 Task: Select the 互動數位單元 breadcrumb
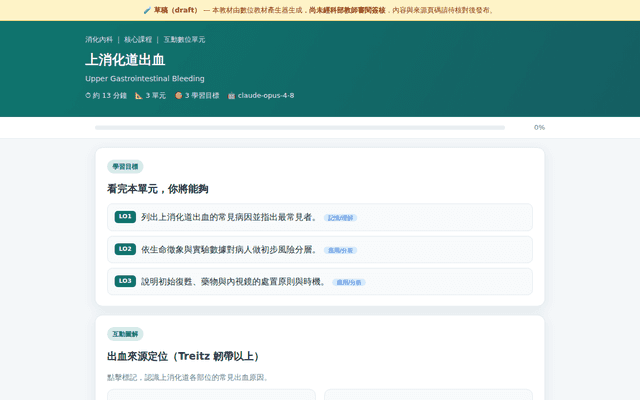point(184,40)
